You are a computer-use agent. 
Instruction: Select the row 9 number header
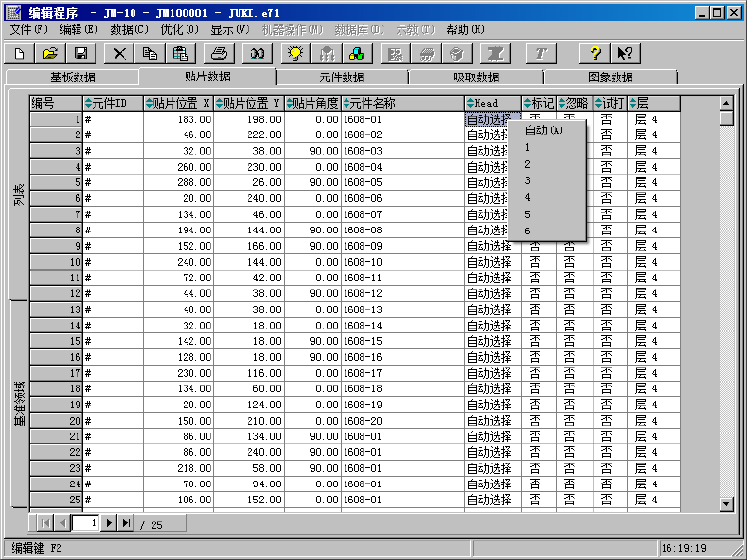pos(56,246)
